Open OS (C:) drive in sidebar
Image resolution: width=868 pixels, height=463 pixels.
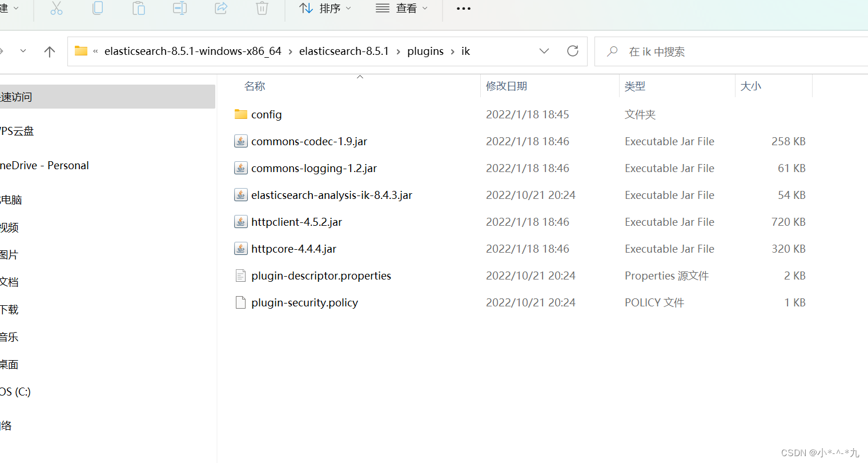[x=15, y=392]
